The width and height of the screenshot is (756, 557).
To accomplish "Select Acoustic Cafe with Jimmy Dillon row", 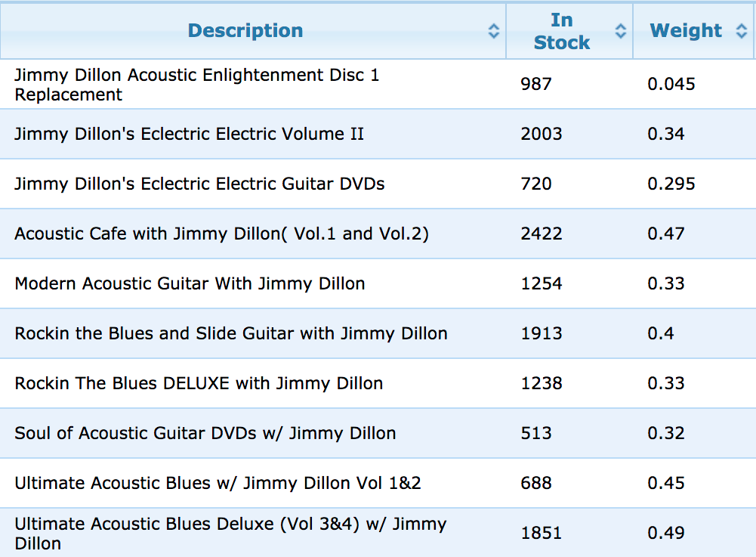I will click(378, 234).
